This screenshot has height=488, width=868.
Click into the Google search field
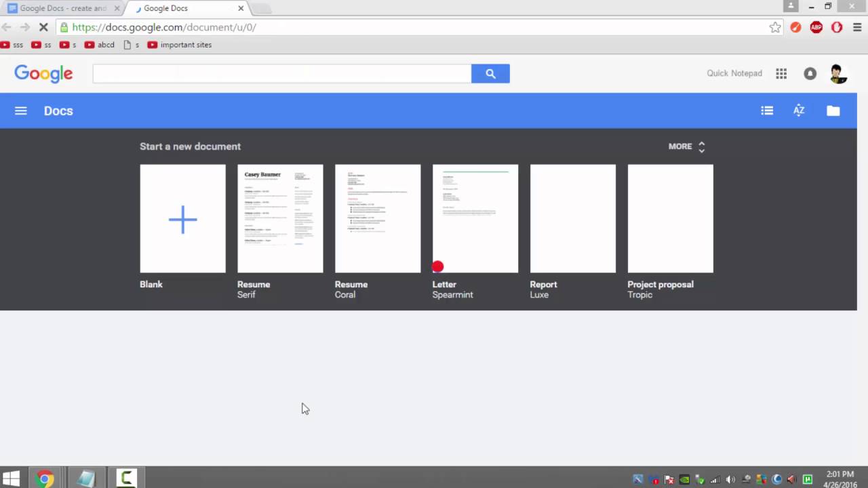pyautogui.click(x=281, y=74)
